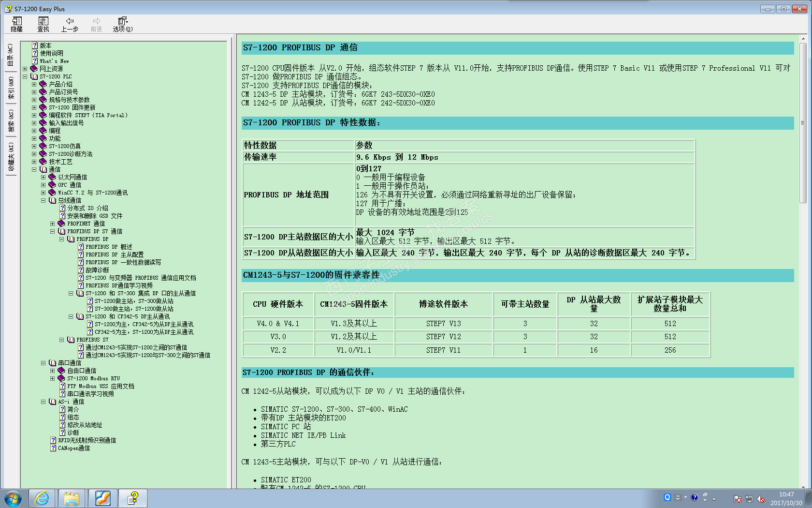This screenshot has width=812, height=508.
Task: Click the page icon beside CANopen通信
Action: [x=53, y=448]
